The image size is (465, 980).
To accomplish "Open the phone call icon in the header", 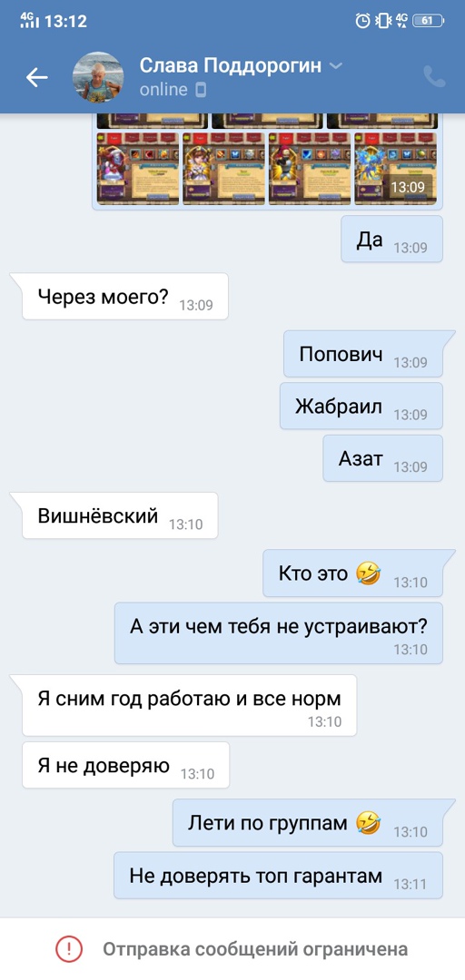I will point(434,76).
